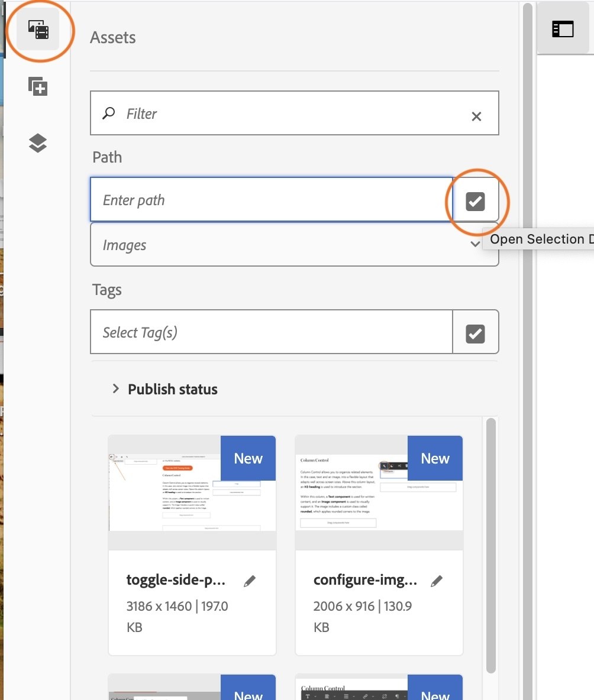
Task: Open the Content Tree layers icon
Action: 38,143
